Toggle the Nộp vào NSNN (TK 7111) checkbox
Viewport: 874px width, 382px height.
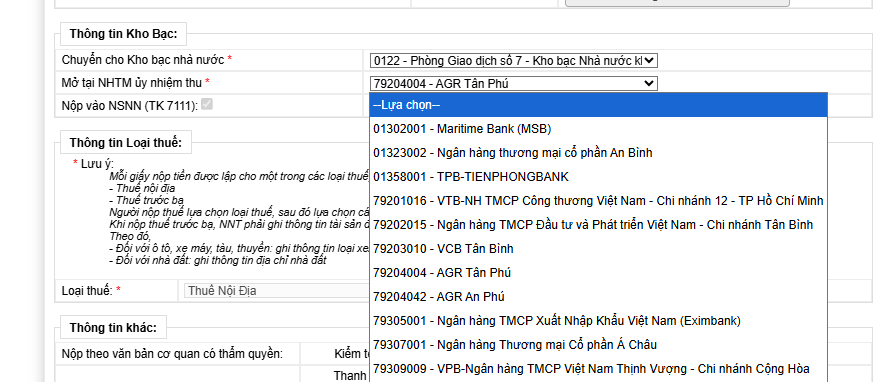coord(207,104)
